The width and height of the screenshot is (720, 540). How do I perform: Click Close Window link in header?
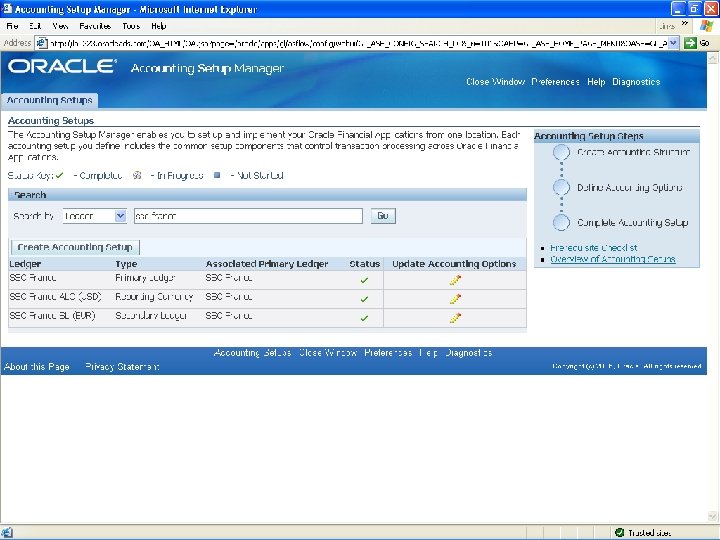(x=495, y=82)
